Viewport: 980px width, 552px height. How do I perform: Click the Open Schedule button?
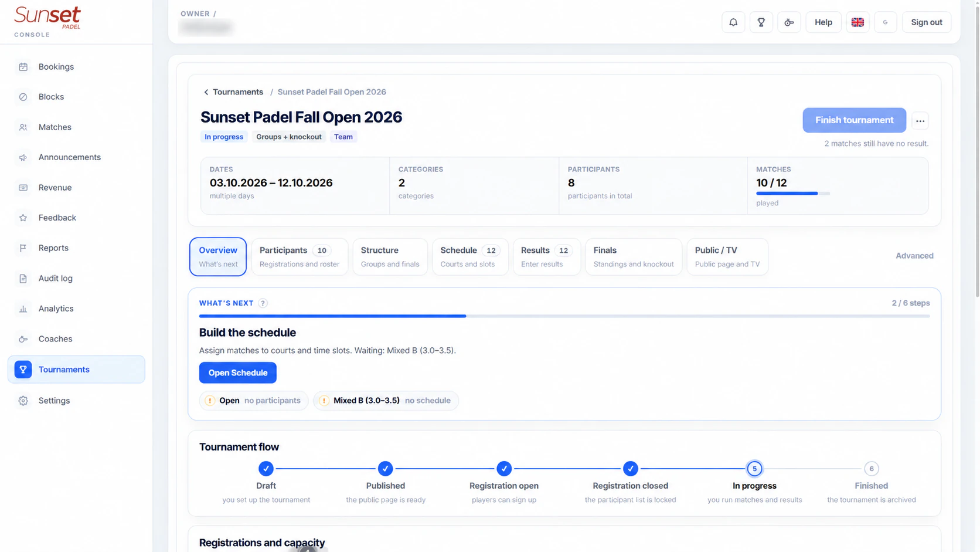(x=237, y=372)
